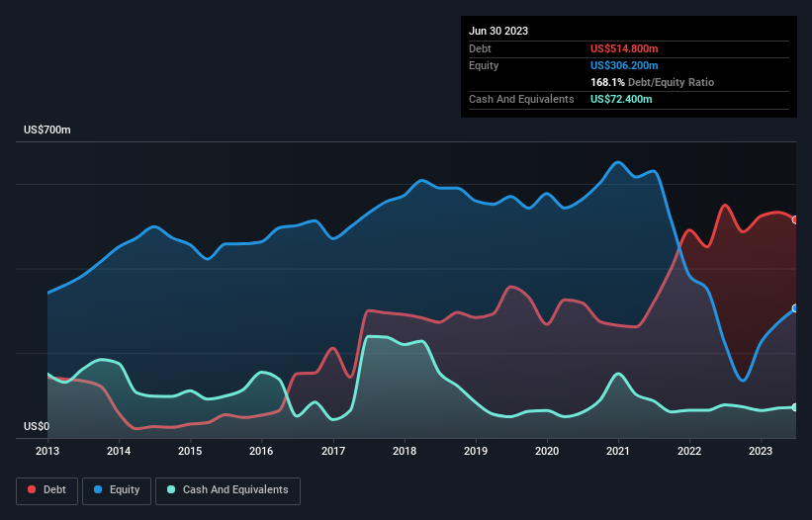Click Cash And Equivalents label in tooltip
Screen dimensions: 812x520
(521, 99)
